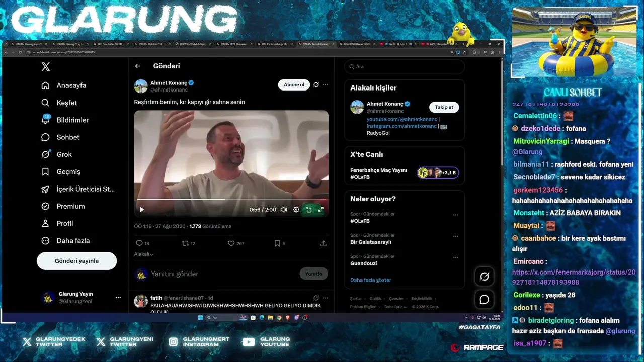Open Bildirimler notifications
This screenshot has width=644, height=362.
point(65,120)
